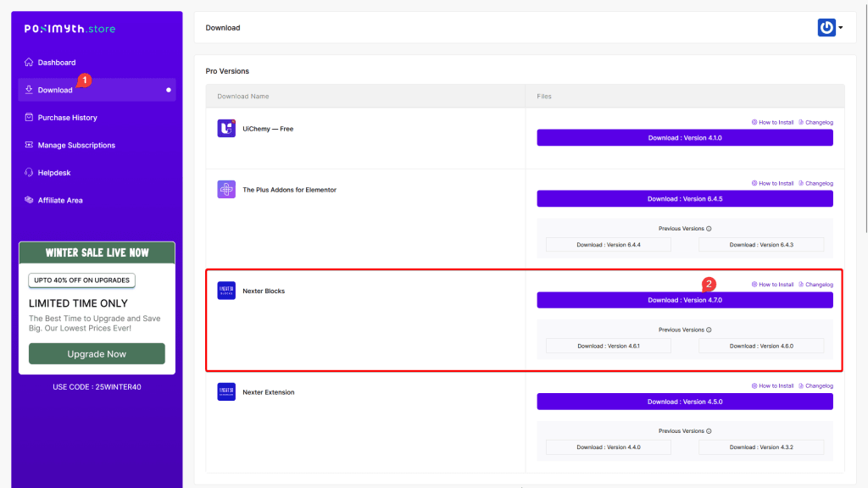Expand the profile dropdown arrow
This screenshot has height=488, width=868.
point(841,28)
